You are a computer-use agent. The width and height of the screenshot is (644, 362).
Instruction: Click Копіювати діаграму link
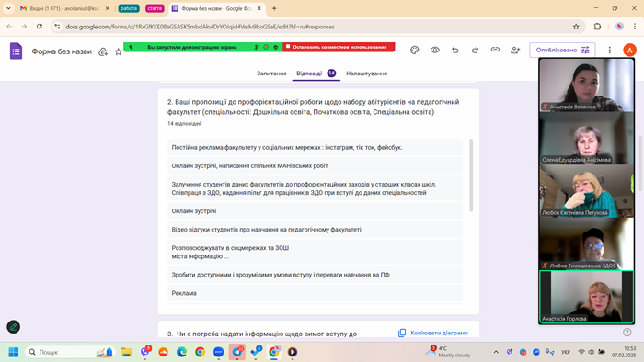pos(433,333)
